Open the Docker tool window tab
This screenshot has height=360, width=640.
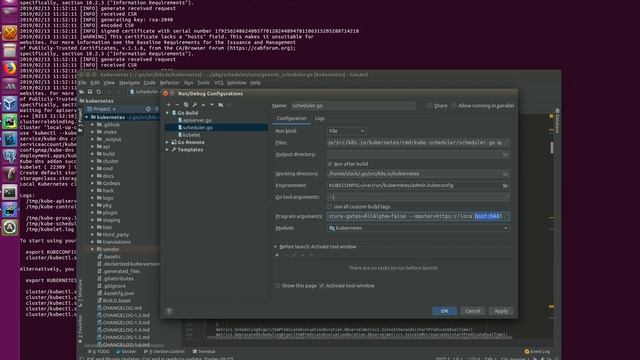point(126,351)
